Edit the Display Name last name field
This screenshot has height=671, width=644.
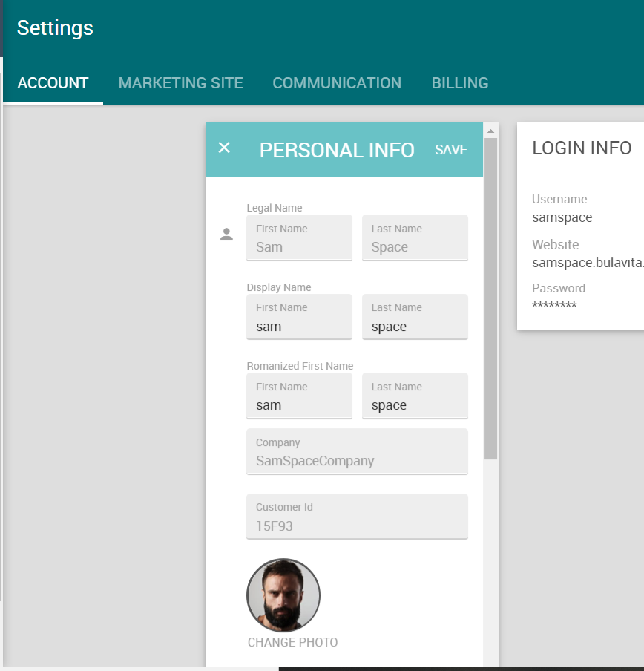click(415, 318)
